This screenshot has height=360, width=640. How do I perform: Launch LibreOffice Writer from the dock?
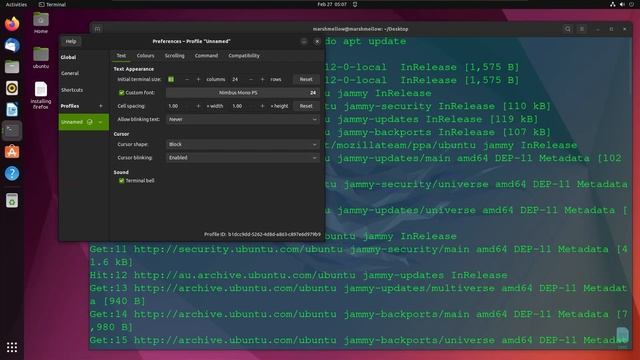click(x=12, y=109)
